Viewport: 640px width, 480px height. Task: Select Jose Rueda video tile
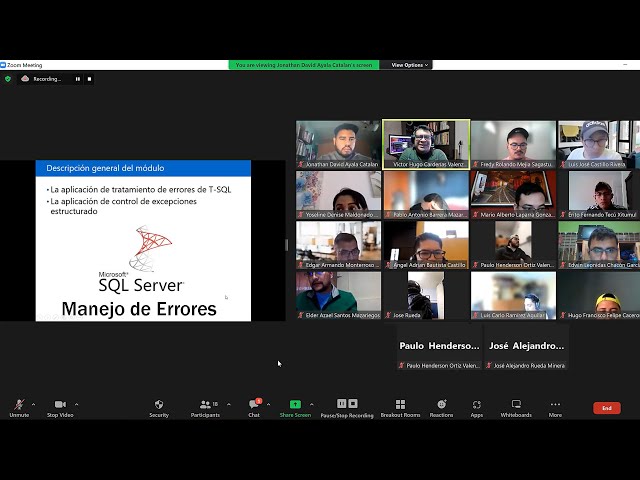tap(426, 296)
